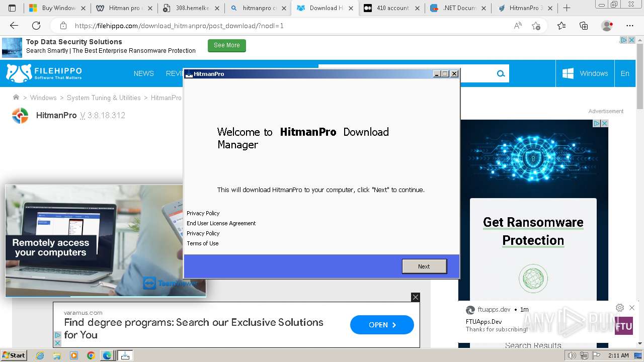Open the NEWS menu on FileHippo

click(144, 73)
